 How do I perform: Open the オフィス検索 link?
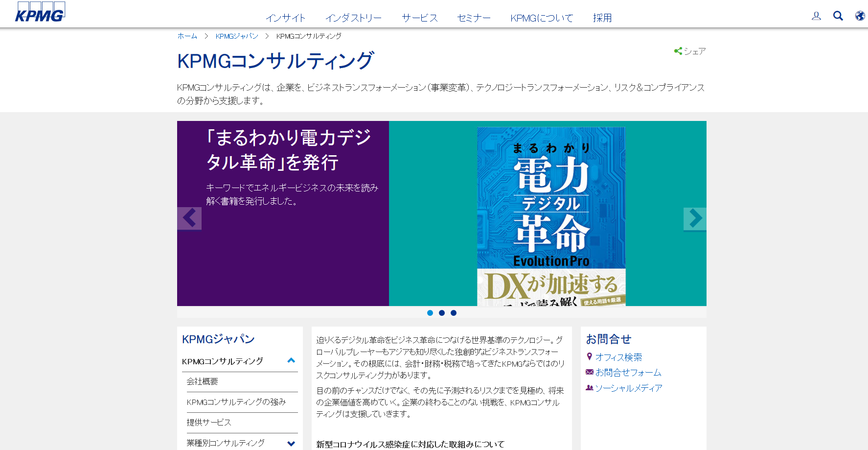click(618, 357)
